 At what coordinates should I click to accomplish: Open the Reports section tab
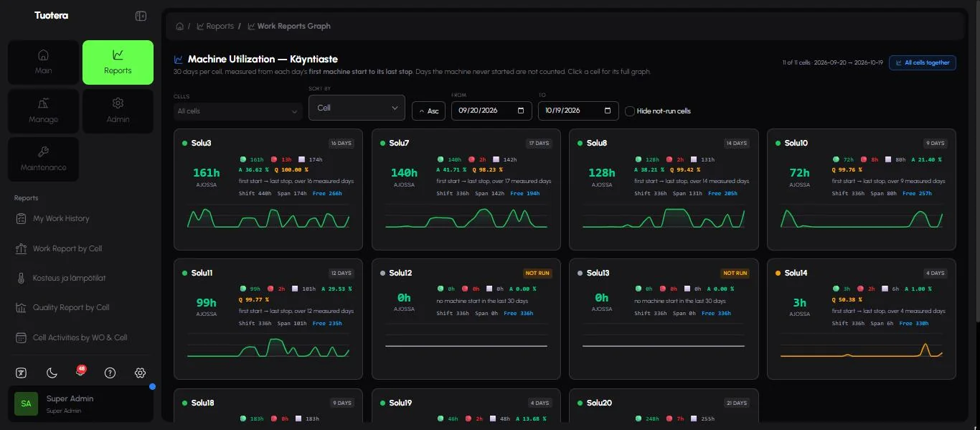(118, 62)
